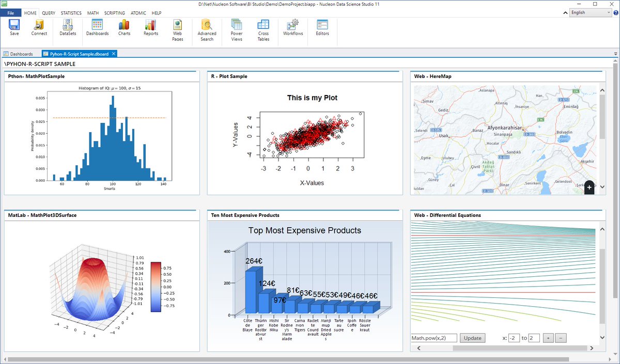The image size is (620, 364).
Task: Switch to the SCRIPTING menu
Action: tap(114, 13)
